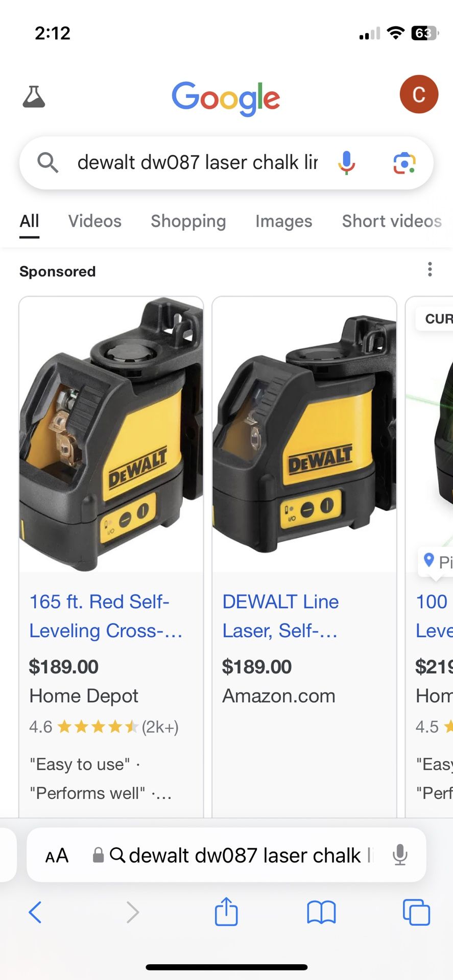
Task: Start voice search with the microphone icon
Action: (346, 163)
